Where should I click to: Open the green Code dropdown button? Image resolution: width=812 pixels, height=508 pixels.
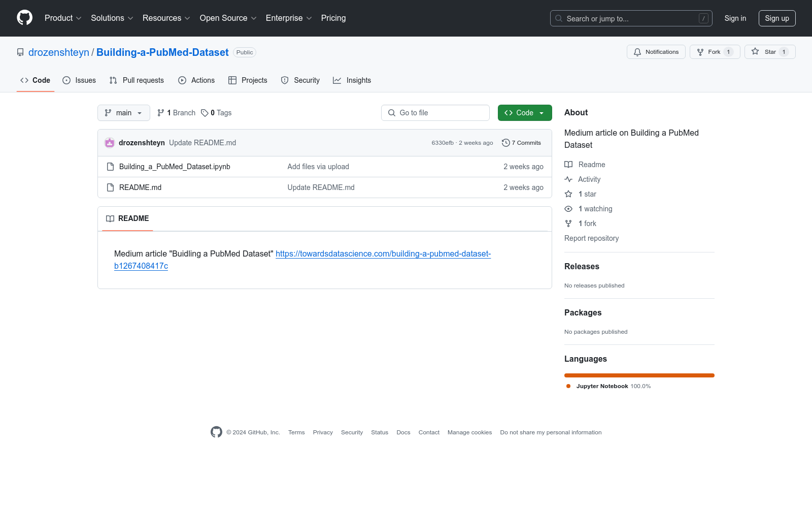[x=525, y=113]
